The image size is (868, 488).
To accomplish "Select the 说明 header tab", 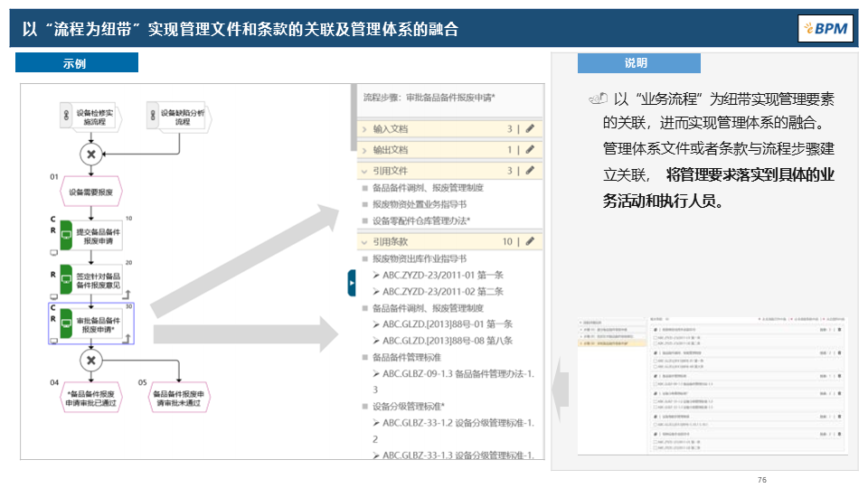I will coord(639,63).
